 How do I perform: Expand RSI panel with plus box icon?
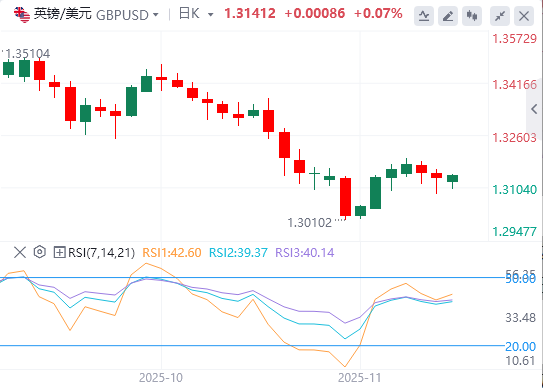pos(59,252)
